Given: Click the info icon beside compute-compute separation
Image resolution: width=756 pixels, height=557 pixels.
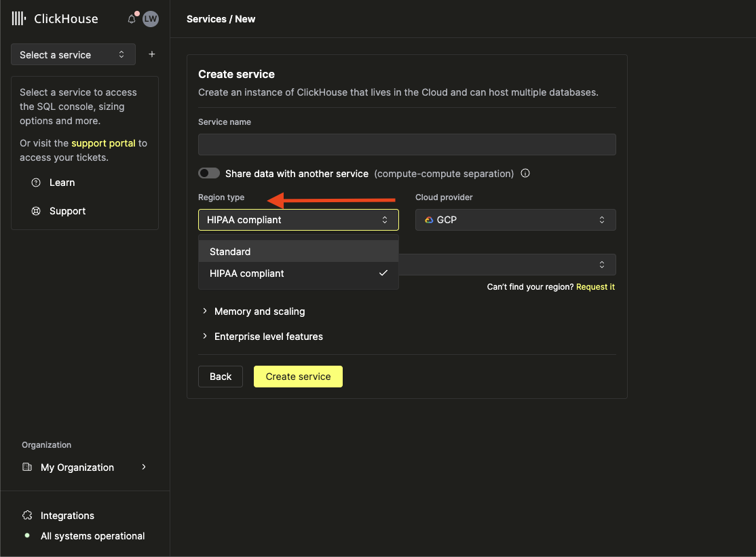Looking at the screenshot, I should (525, 173).
